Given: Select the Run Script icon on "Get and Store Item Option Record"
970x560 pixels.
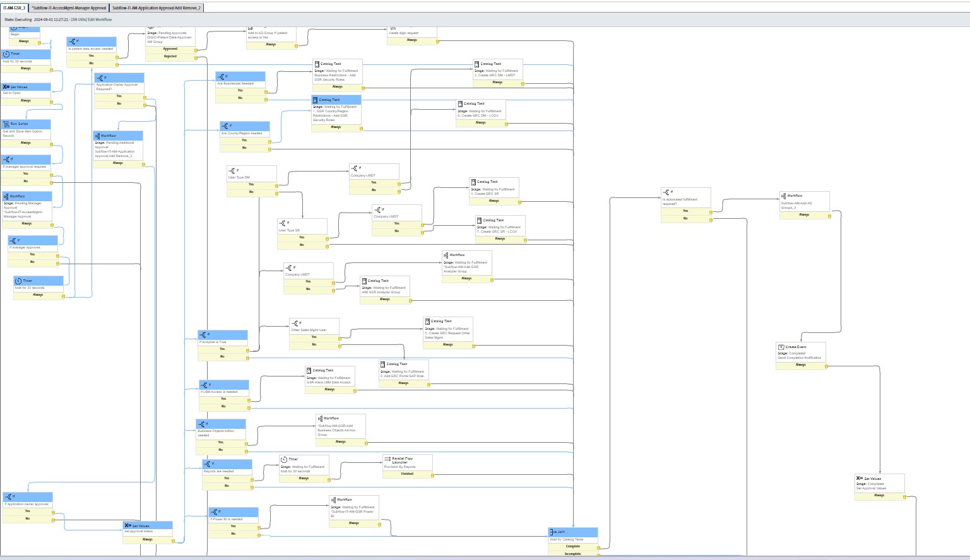Looking at the screenshot, I should pos(8,124).
